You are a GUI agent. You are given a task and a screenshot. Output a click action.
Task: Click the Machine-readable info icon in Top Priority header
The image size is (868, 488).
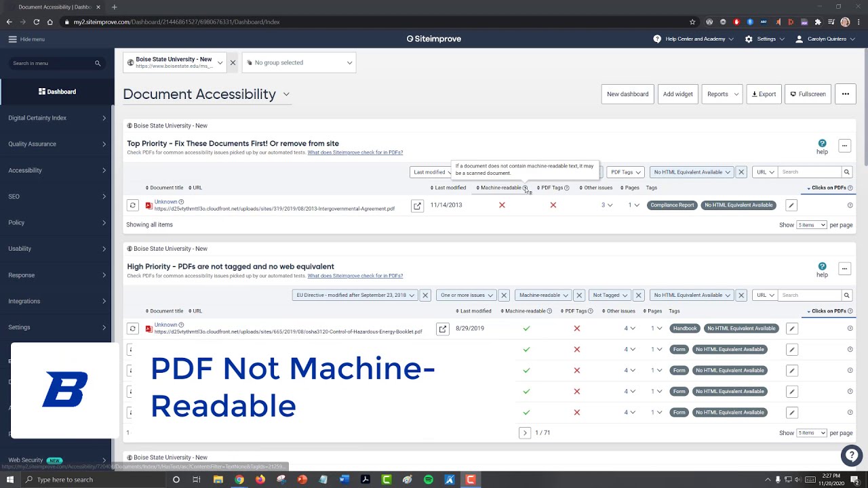click(525, 188)
